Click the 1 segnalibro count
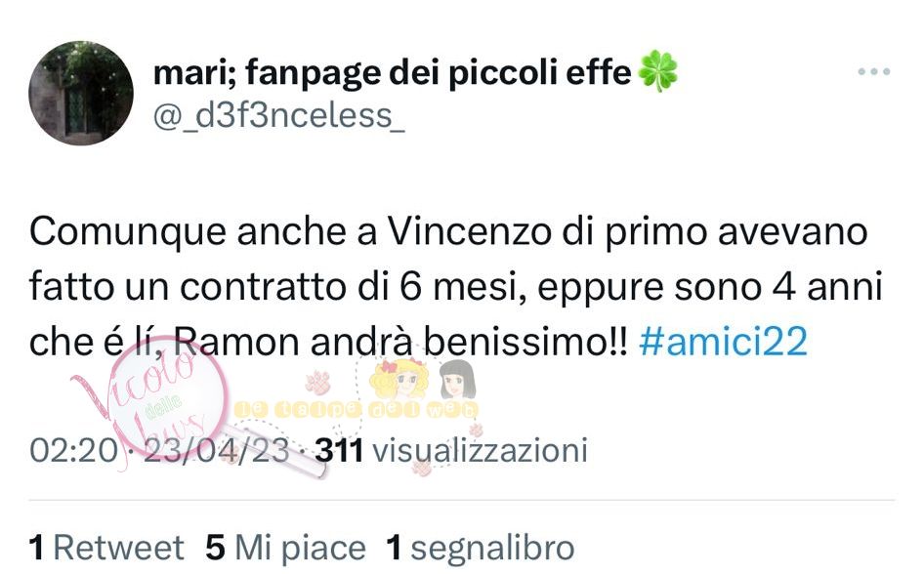The image size is (924, 574). point(481,548)
